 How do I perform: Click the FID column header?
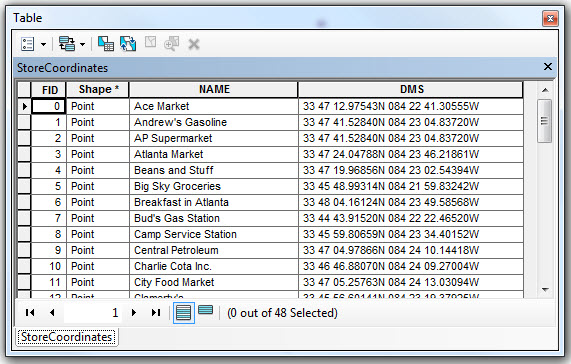(49, 90)
